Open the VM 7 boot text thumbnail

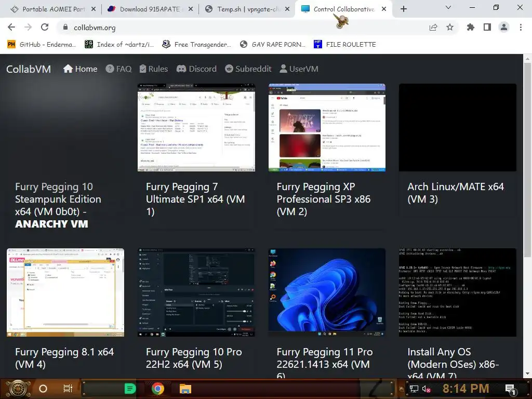457,292
